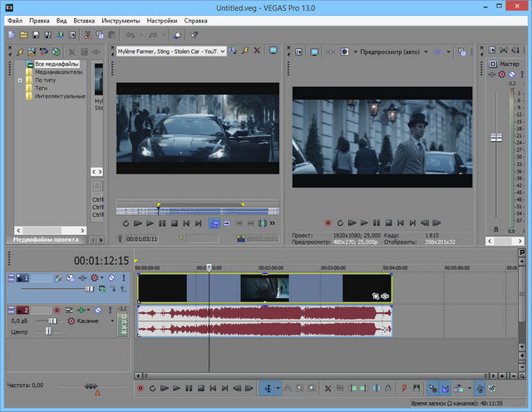Select Медианакопители folder in media tree
Viewport: 532px width, 412px height.
click(x=59, y=72)
